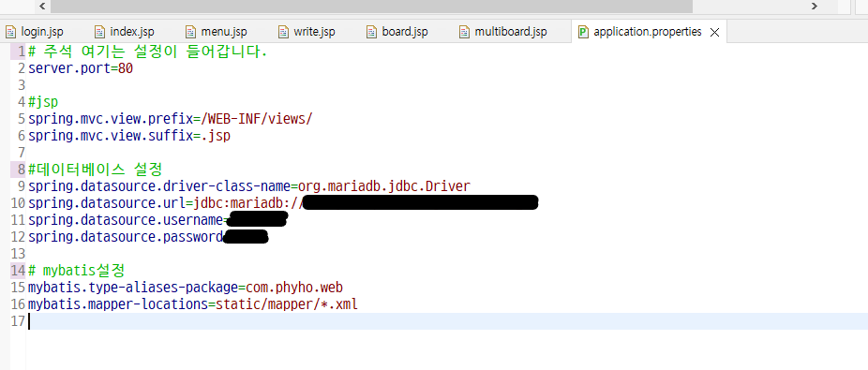The height and width of the screenshot is (370, 868).
Task: Click the #데이터베이스 설정 comment
Action: click(x=95, y=169)
